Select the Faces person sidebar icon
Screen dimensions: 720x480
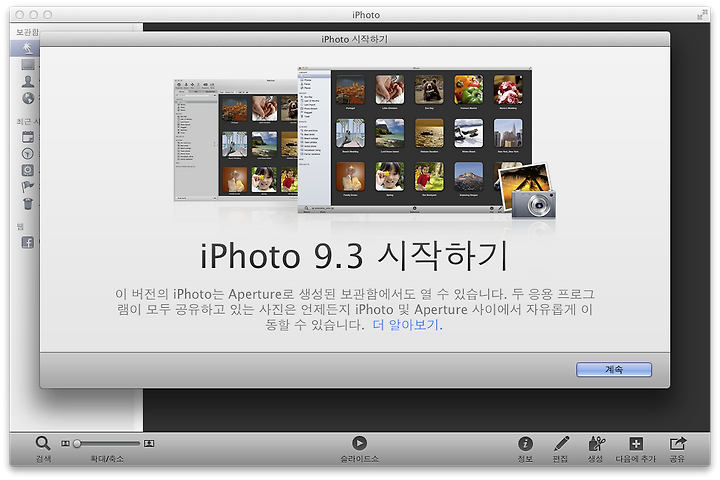pos(28,81)
